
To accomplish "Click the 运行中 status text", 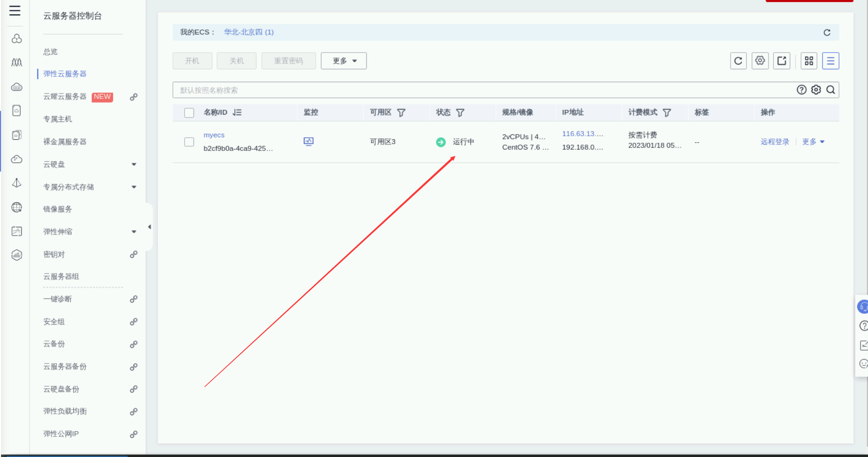I will point(464,142).
